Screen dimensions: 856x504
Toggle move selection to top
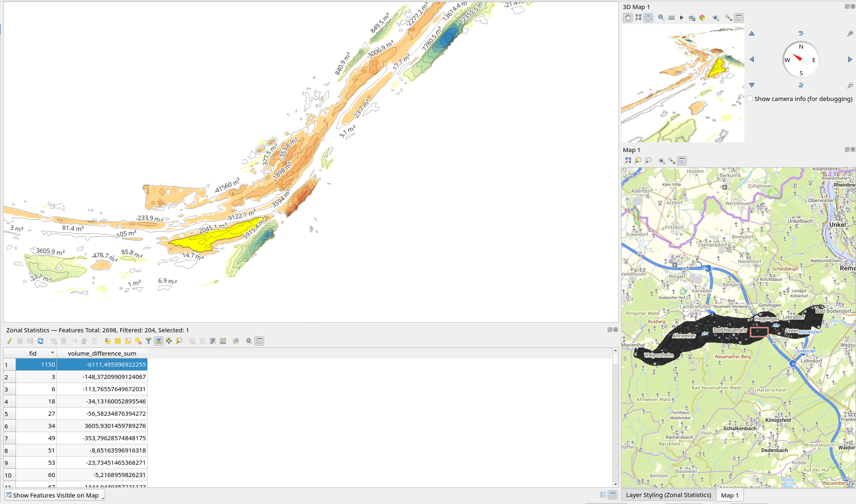point(159,341)
